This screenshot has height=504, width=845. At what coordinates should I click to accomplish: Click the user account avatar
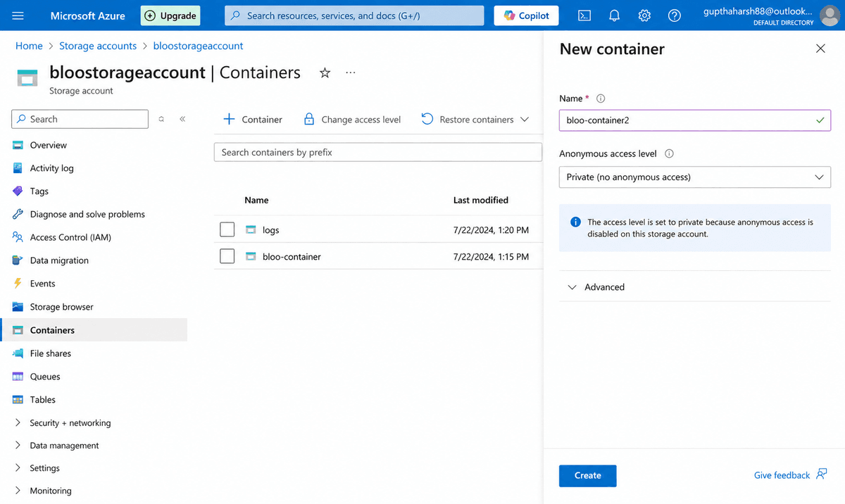pos(830,15)
